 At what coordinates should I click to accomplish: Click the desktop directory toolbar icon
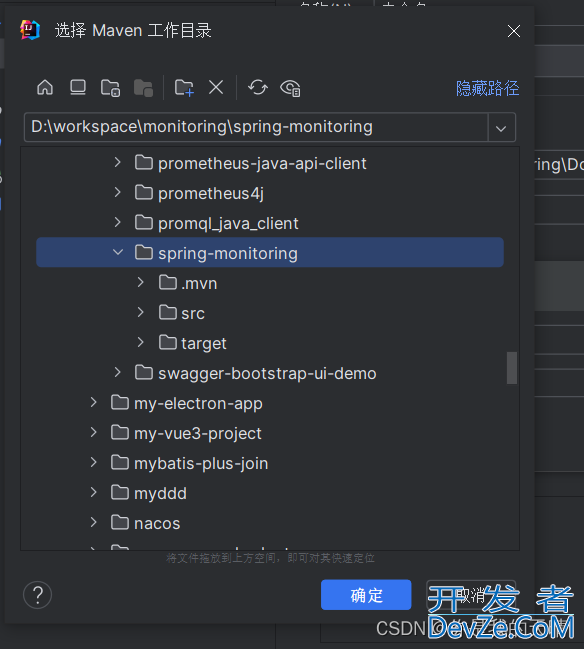(78, 88)
